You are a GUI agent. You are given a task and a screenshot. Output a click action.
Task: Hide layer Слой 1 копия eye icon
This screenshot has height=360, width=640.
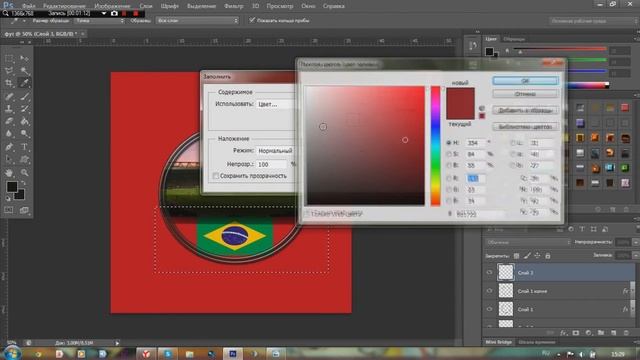pyautogui.click(x=489, y=291)
